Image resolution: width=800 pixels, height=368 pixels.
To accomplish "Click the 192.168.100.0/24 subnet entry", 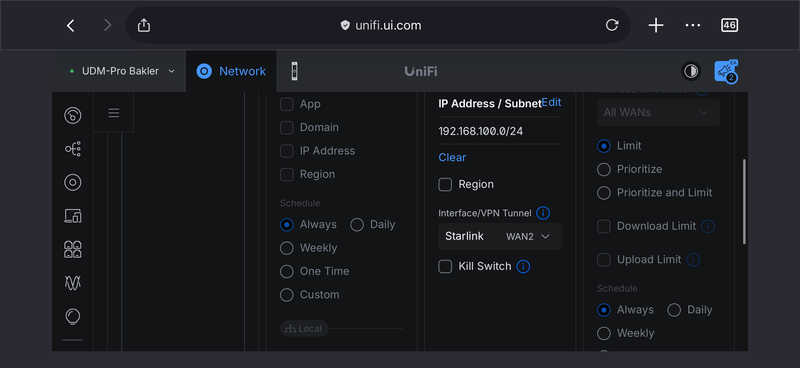I will pyautogui.click(x=481, y=131).
